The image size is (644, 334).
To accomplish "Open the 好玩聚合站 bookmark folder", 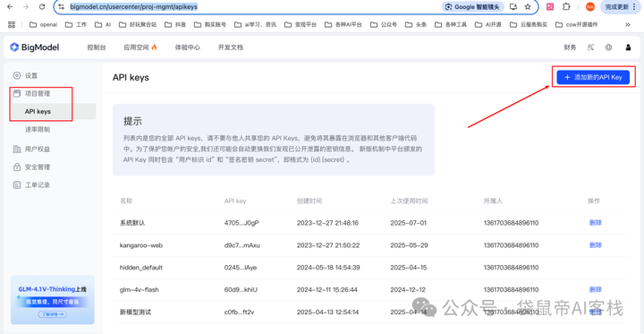I will pos(138,24).
